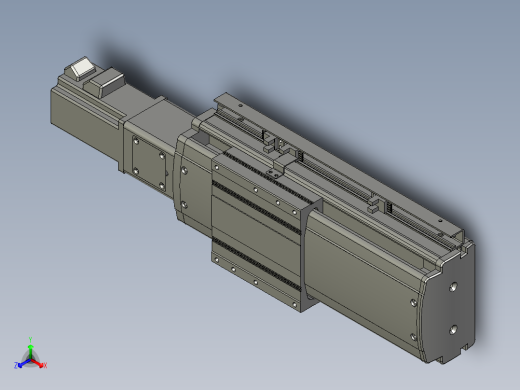520x390 pixels.
Task: Click the green Y axis of the triad
Action: [x=30, y=349]
